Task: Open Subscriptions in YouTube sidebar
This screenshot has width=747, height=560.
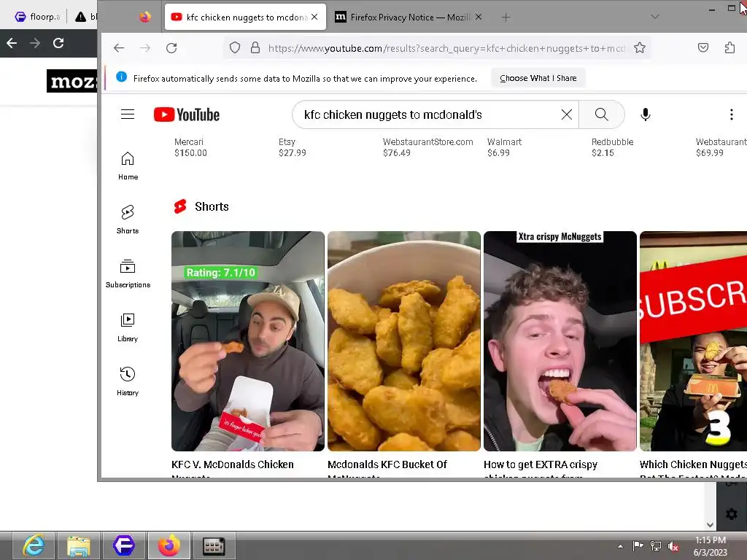Action: [128, 274]
